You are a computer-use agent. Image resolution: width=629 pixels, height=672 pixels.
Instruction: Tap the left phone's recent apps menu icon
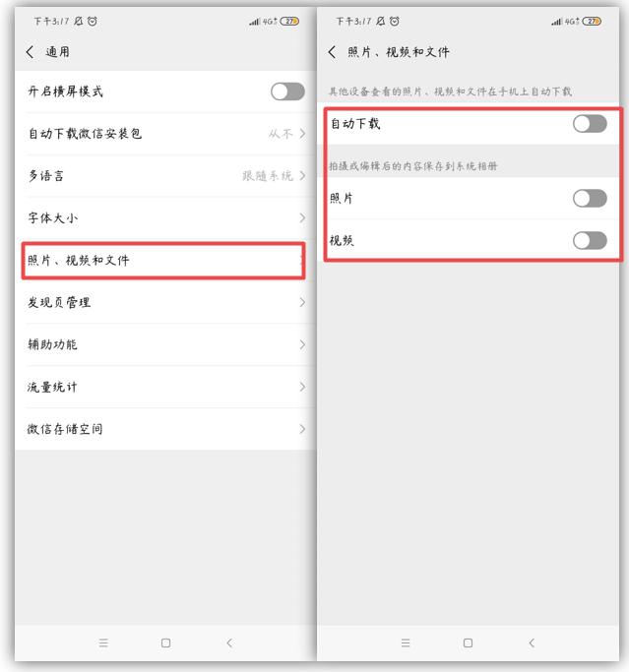tap(103, 642)
